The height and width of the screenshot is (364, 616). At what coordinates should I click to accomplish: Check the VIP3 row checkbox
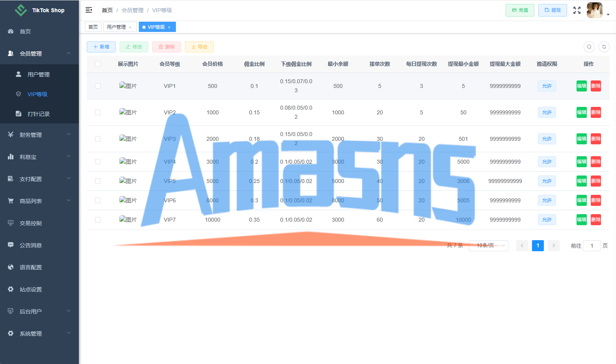tap(98, 139)
